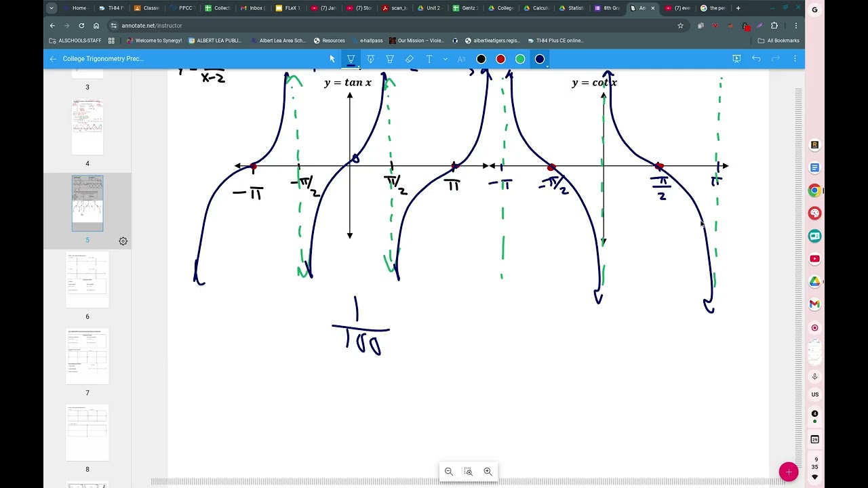Open Google Drive from the shelf
Screen dimensions: 868x488
click(814, 281)
